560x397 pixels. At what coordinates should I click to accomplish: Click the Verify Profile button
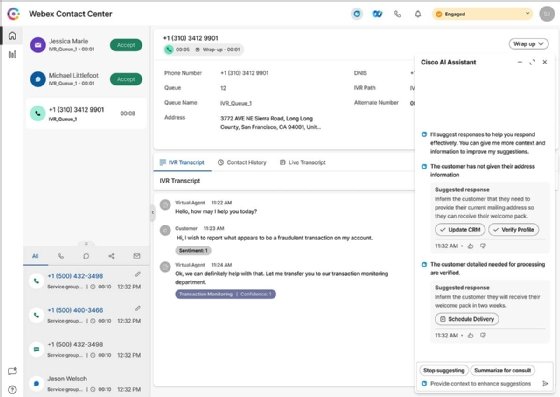coord(514,230)
